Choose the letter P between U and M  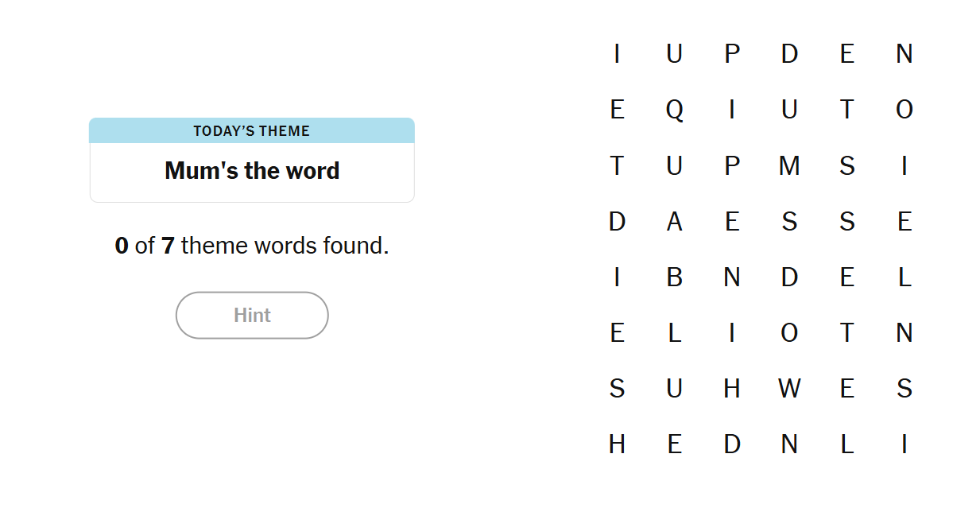click(x=732, y=165)
